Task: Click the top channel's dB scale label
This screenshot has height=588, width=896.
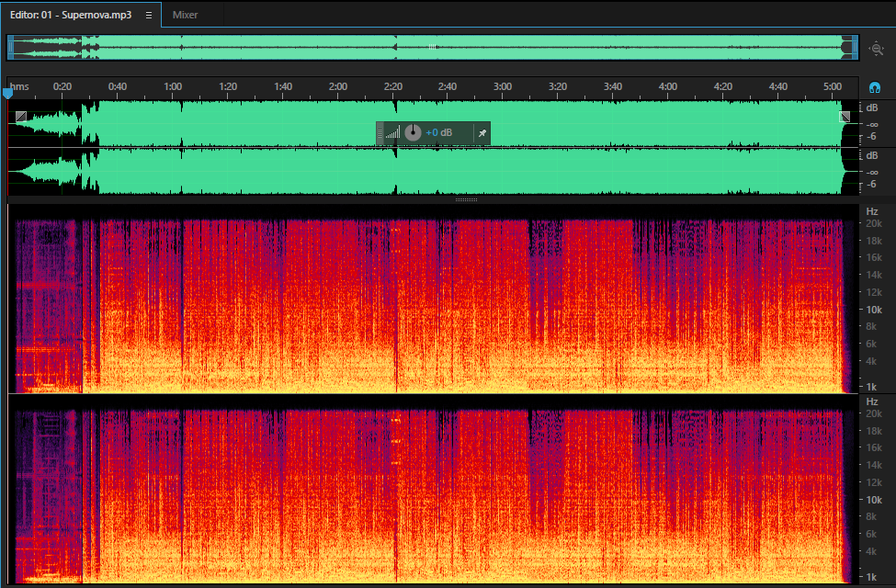Action: 872,108
